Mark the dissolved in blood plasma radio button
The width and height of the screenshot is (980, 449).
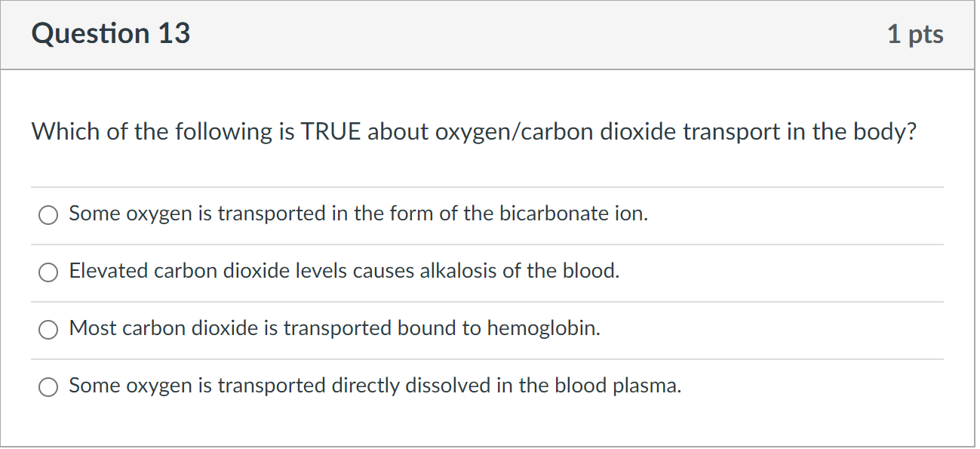[x=48, y=388]
